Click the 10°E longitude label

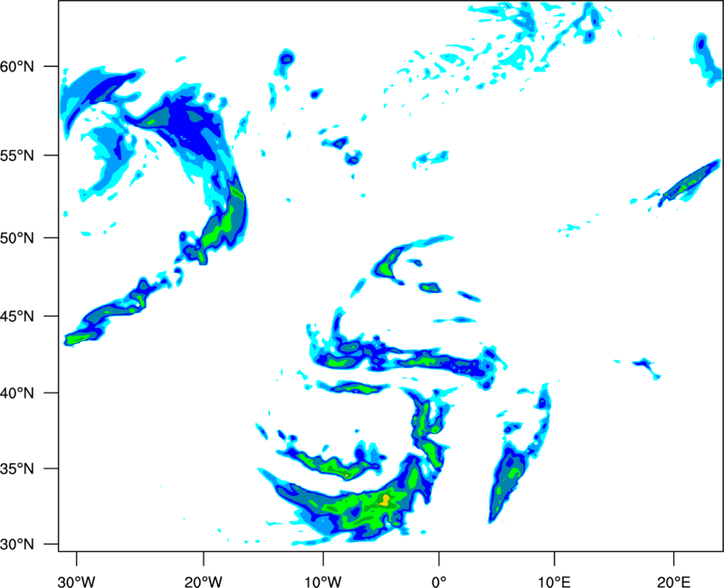(554, 582)
